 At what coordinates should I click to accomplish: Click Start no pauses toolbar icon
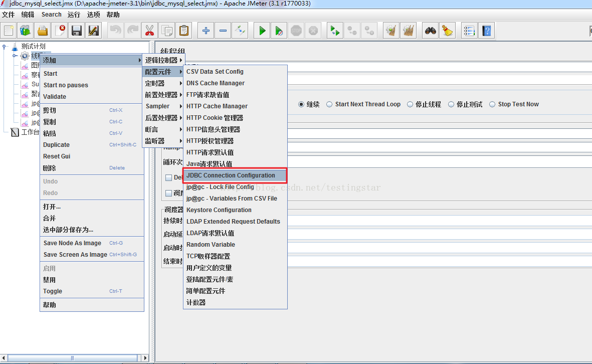279,31
